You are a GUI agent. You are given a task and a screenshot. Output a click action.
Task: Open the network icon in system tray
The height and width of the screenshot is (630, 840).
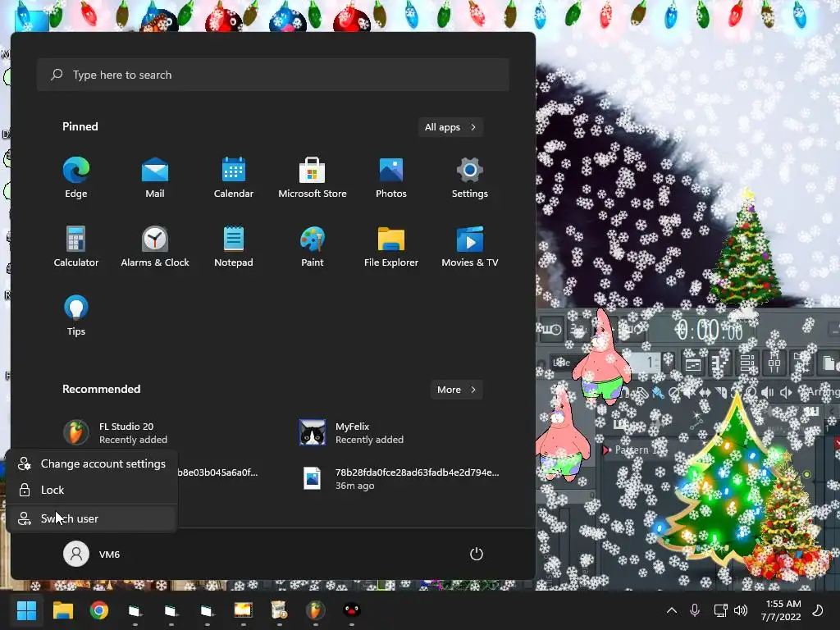point(720,610)
